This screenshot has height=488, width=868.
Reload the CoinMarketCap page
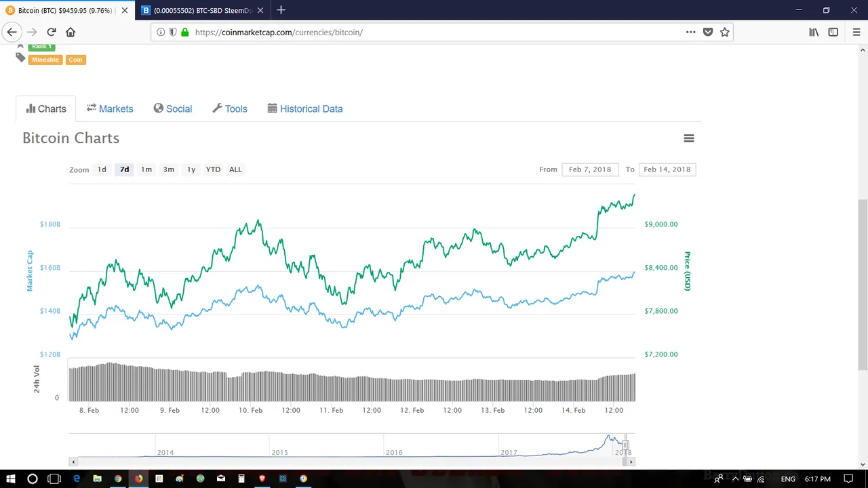[52, 32]
